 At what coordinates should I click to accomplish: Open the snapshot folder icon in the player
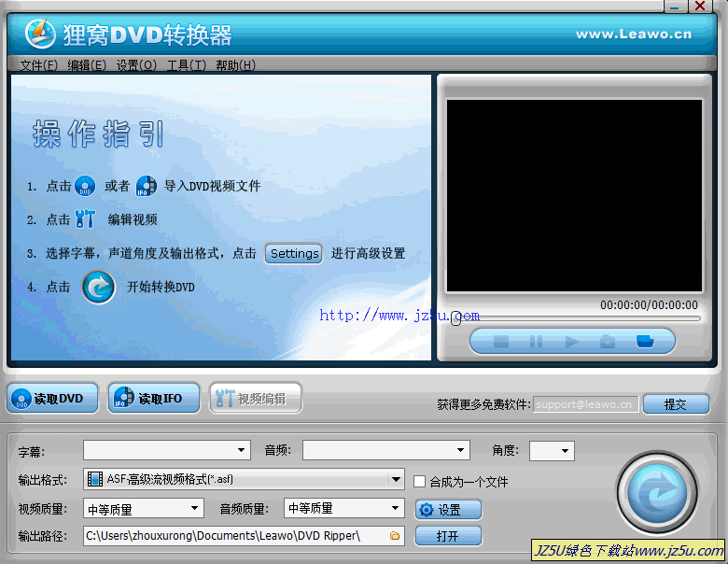(x=645, y=342)
